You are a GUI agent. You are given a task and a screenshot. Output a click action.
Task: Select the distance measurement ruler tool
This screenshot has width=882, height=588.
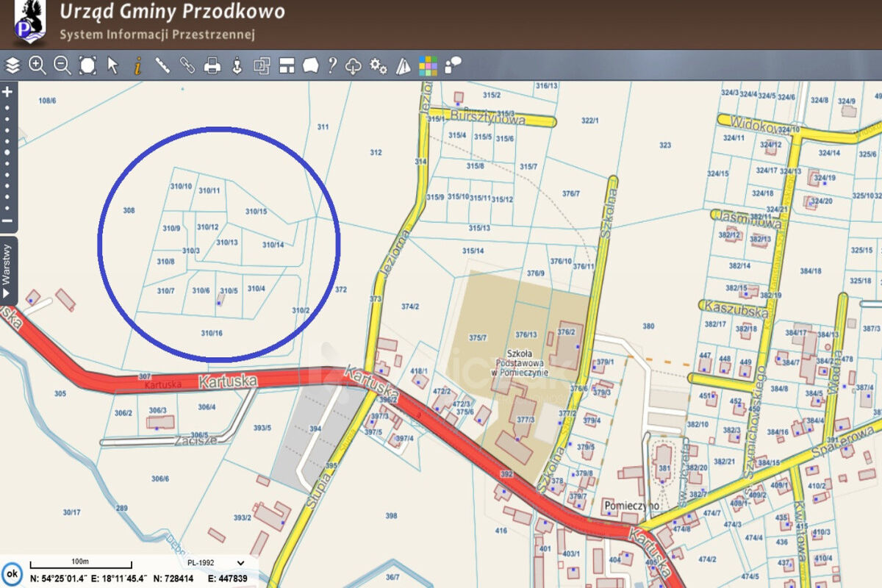coord(162,65)
